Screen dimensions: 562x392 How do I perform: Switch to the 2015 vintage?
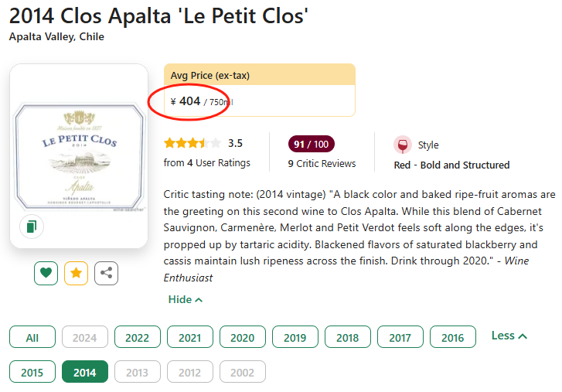(32, 373)
